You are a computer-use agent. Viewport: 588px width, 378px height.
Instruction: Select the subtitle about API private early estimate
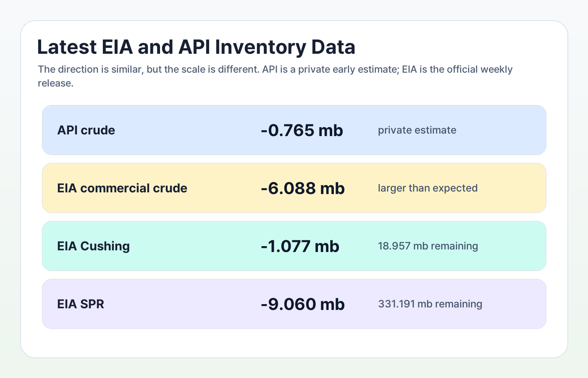pos(275,76)
